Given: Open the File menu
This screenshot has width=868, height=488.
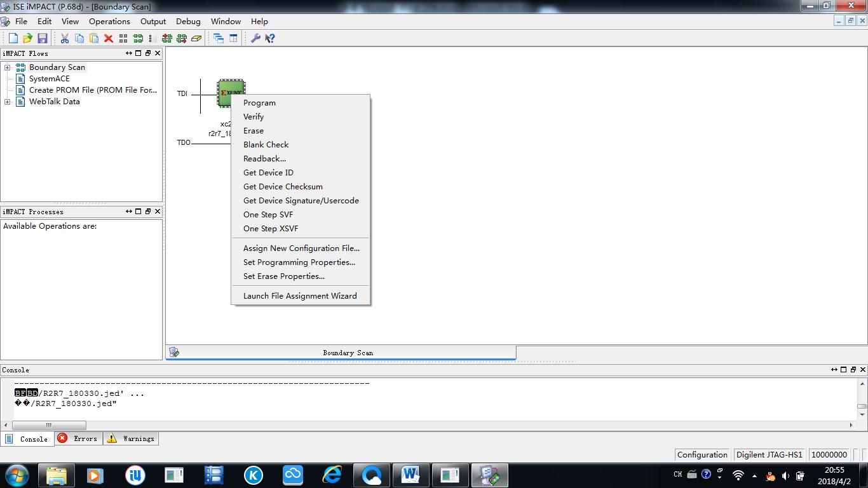Looking at the screenshot, I should [x=21, y=21].
